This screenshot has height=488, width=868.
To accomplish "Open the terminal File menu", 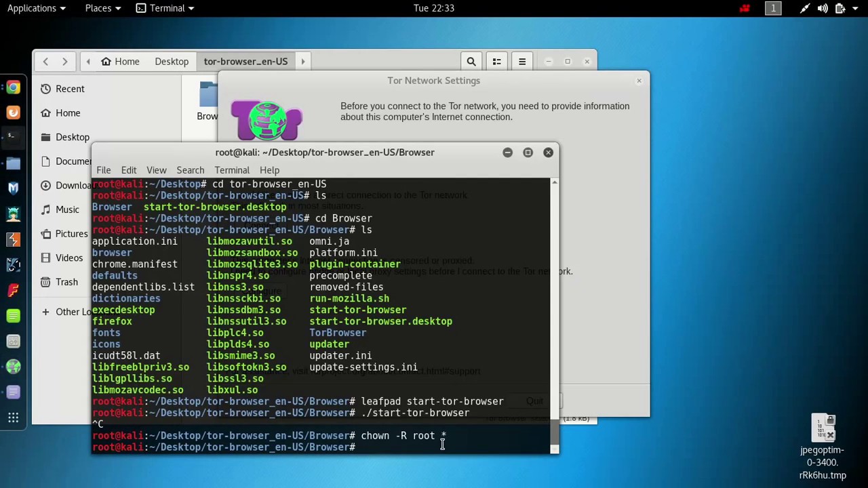I will pos(103,170).
